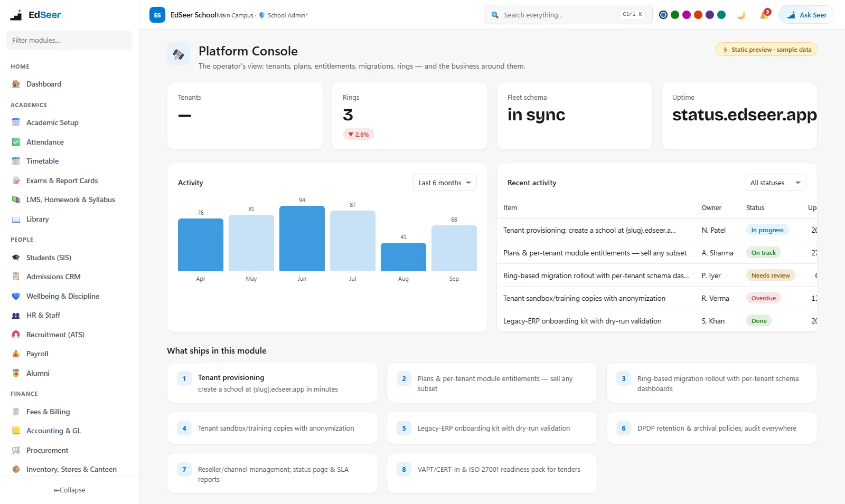This screenshot has height=504, width=845.
Task: Select the magenta theme color swatch
Action: (x=687, y=15)
